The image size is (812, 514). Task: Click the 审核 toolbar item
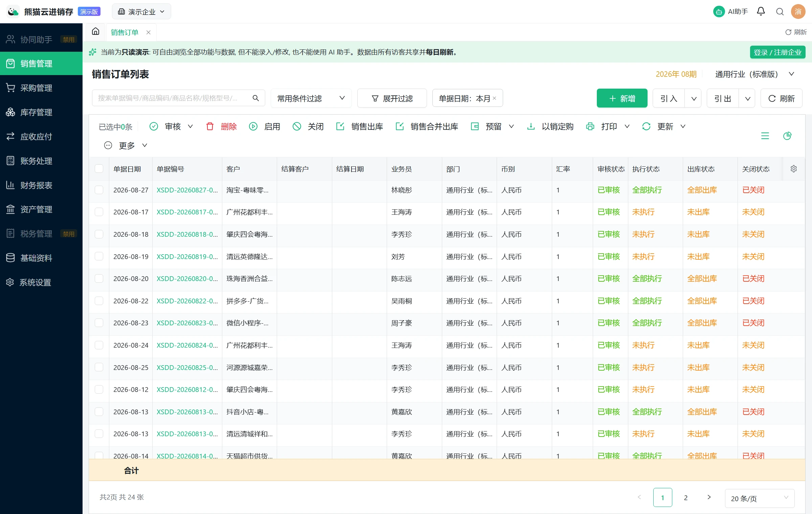pos(171,126)
